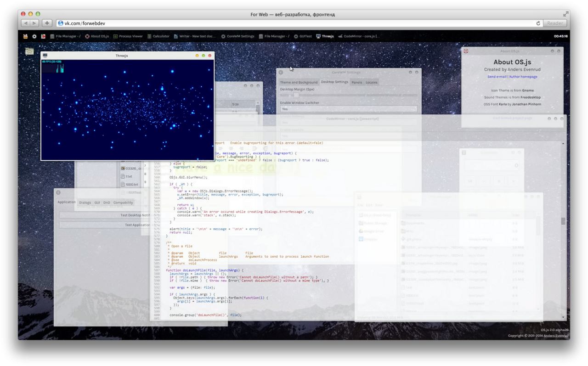
Task: Click the 00:45:16 panel clock
Action: 561,36
